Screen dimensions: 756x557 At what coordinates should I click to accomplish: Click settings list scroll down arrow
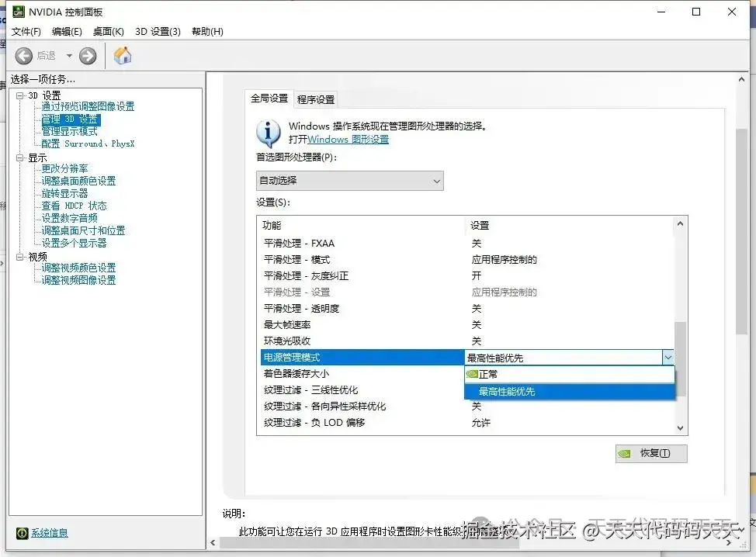[x=680, y=428]
